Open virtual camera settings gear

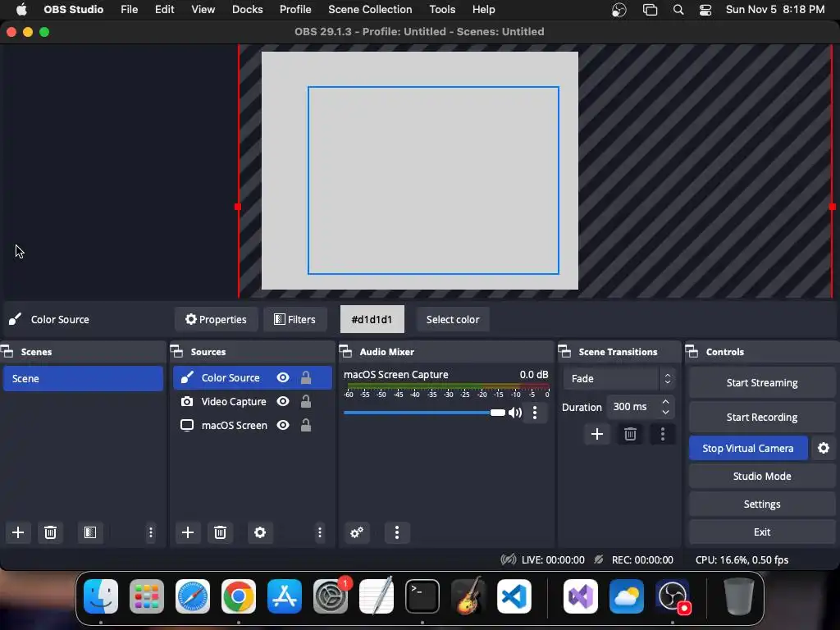click(824, 448)
